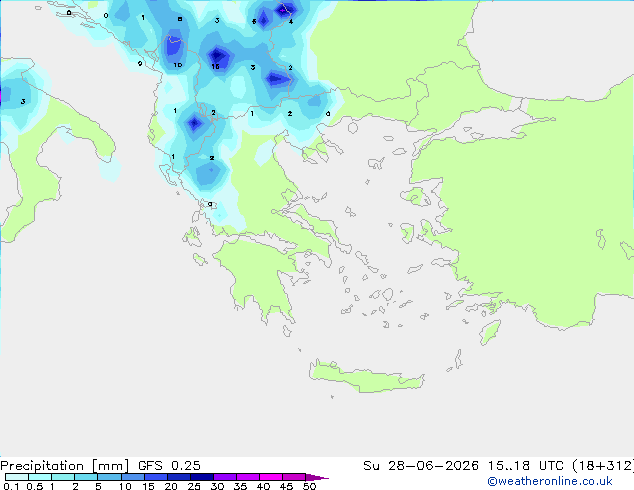Select the 5–10 mm legend color swatch
The height and width of the screenshot is (490, 634).
[x=109, y=477]
